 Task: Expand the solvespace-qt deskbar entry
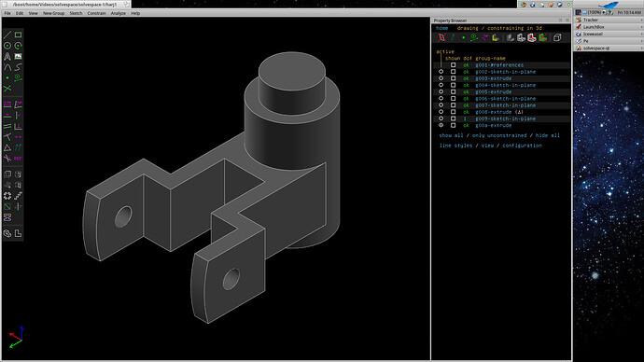(641, 48)
